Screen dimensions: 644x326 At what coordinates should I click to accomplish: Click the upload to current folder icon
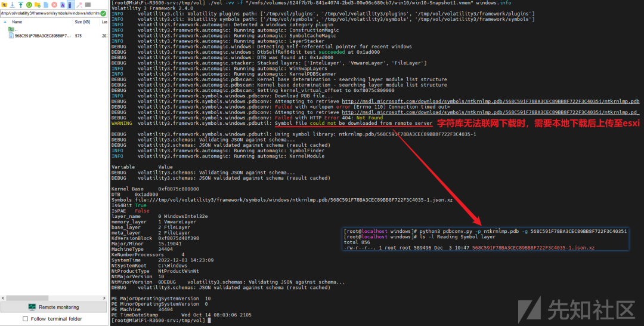pos(20,5)
